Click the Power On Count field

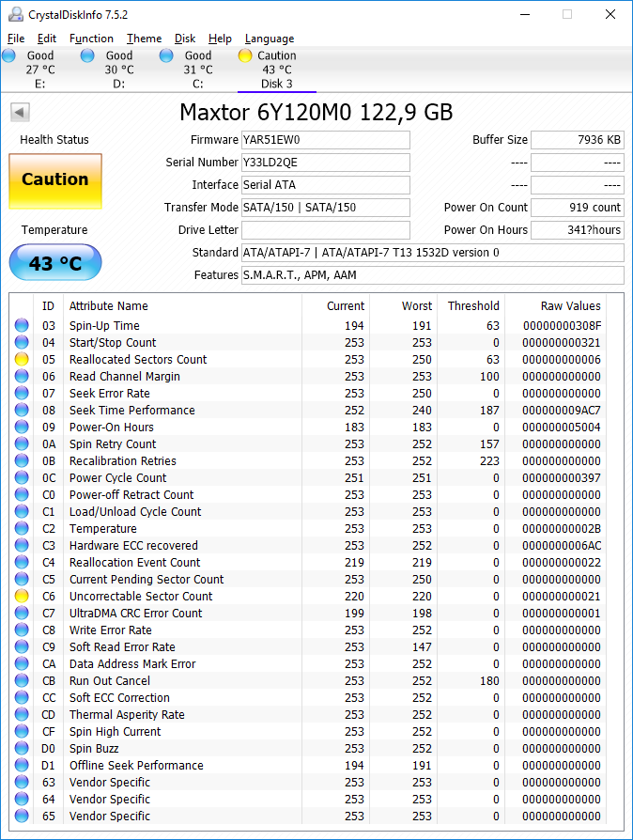pyautogui.click(x=578, y=208)
